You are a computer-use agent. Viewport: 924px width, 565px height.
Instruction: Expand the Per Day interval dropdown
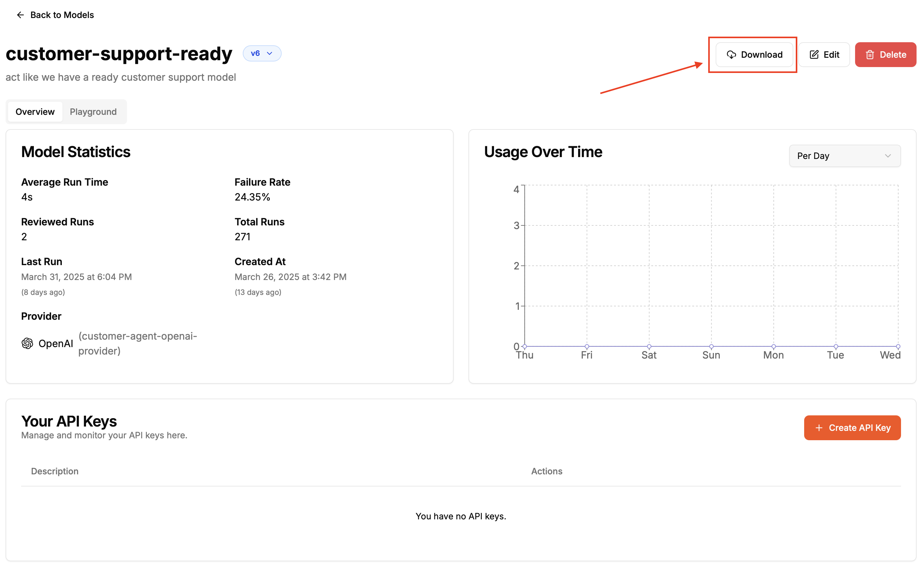coord(844,156)
